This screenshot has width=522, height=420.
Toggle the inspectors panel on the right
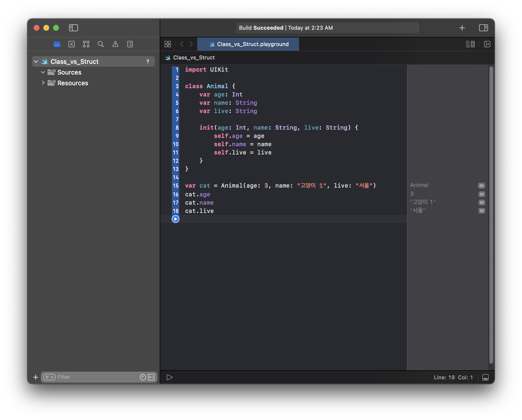483,28
